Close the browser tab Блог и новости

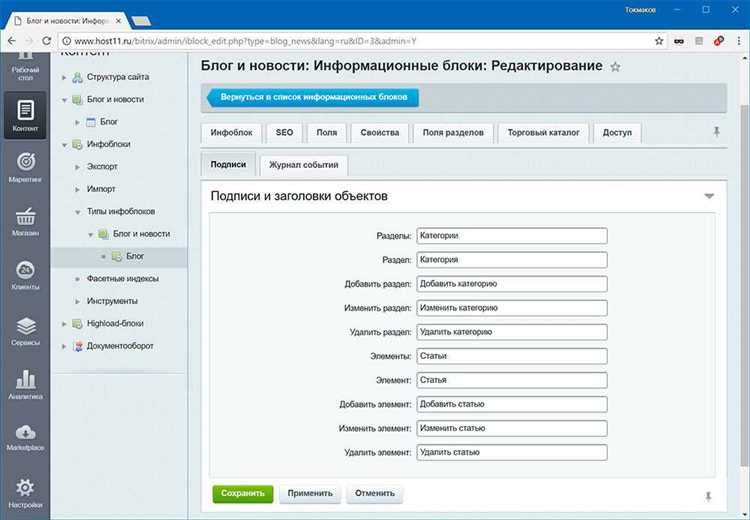click(118, 21)
